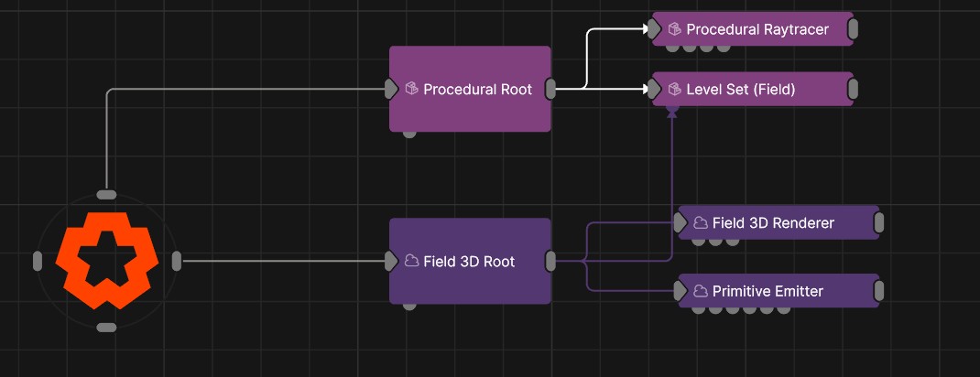The width and height of the screenshot is (980, 377).
Task: Click output port of Field 3D Root
Action: pyautogui.click(x=550, y=261)
